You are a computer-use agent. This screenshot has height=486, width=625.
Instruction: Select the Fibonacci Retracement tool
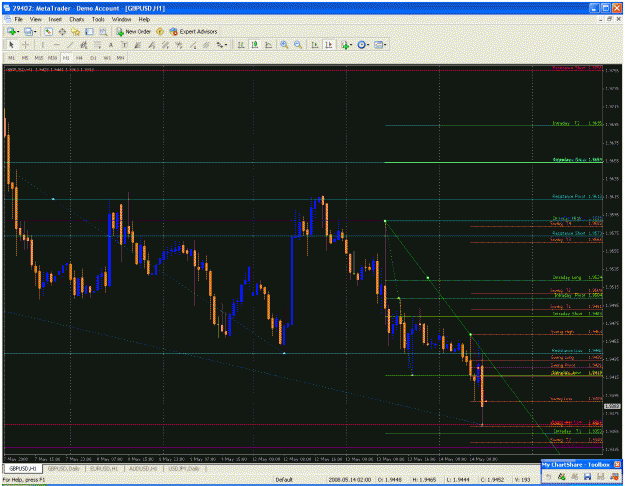(x=97, y=45)
